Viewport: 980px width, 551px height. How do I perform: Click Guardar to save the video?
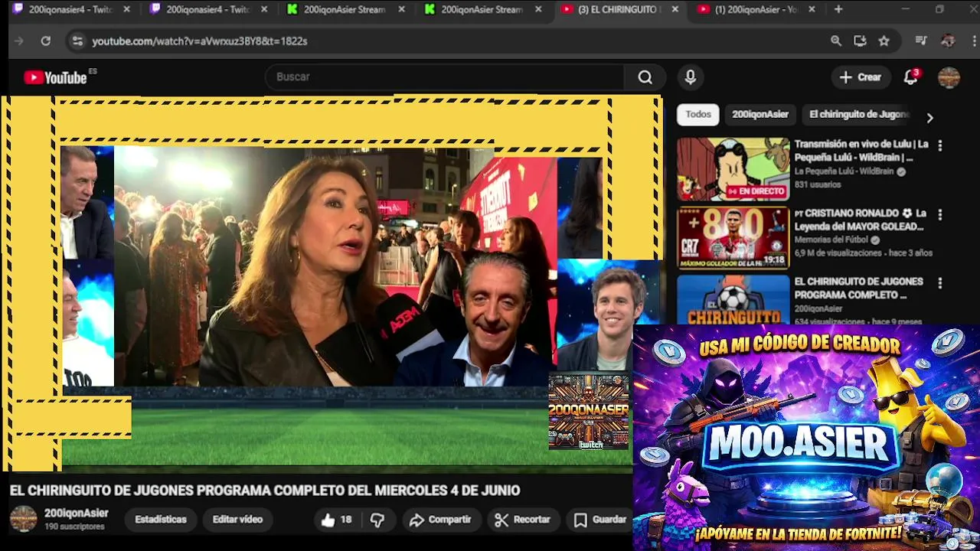[600, 520]
